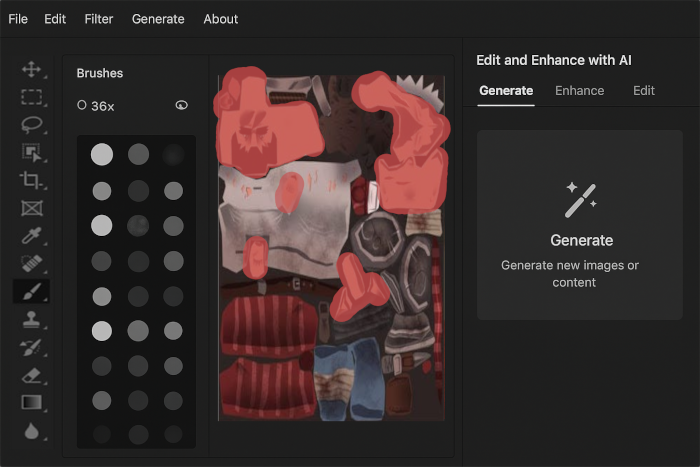This screenshot has width=700, height=467.
Task: Open the Generate menu
Action: [x=158, y=19]
